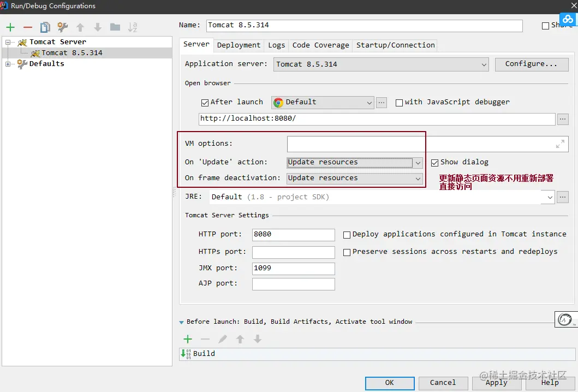578x392 pixels.
Task: Open the On frame deactivation dropdown
Action: [x=355, y=178]
